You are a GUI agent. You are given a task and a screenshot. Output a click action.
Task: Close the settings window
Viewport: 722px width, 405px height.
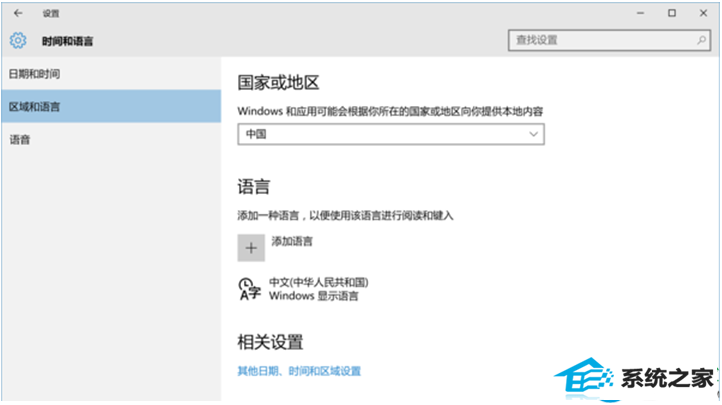(x=703, y=13)
